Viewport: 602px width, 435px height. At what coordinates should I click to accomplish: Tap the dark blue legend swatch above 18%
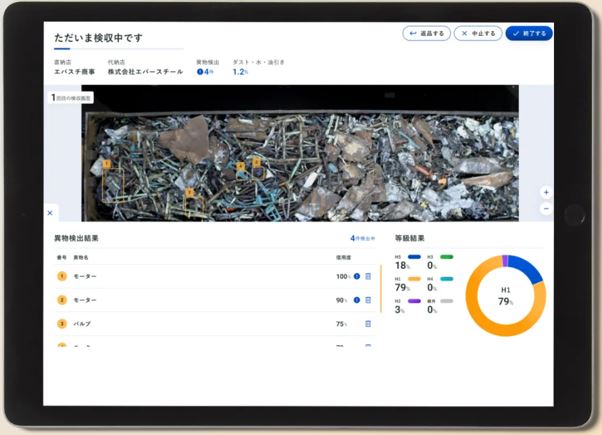tap(414, 257)
